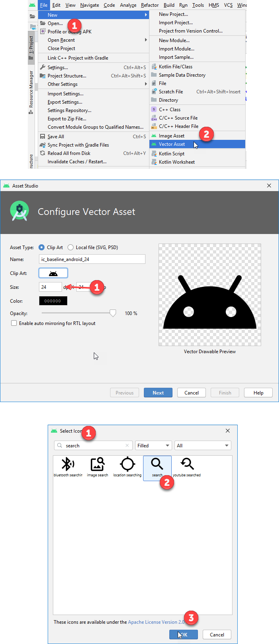Click the Opacity slider handle

point(113,313)
